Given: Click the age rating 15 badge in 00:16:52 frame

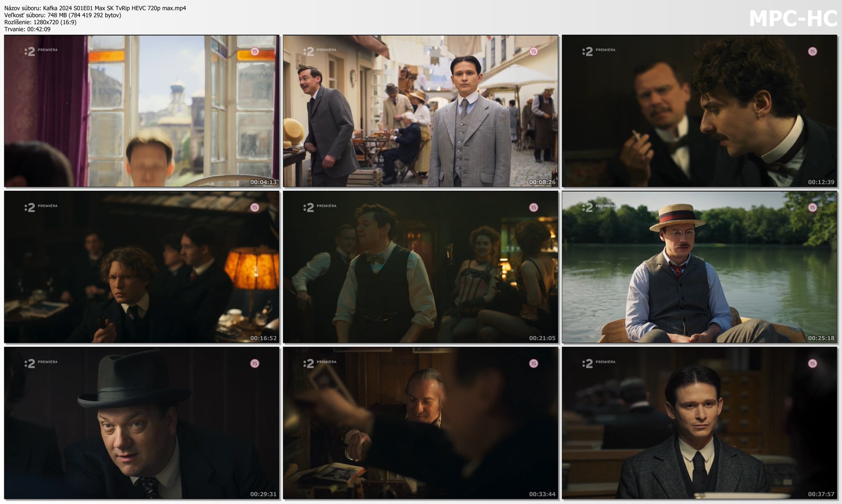Looking at the screenshot, I should pos(254,207).
